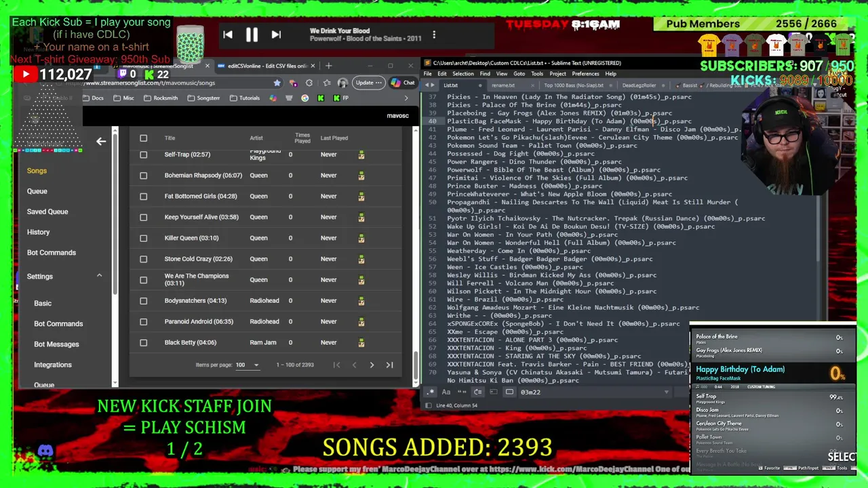This screenshot has width=868, height=488.
Task: Pause the We Drink Your Blood track
Action: (x=252, y=35)
